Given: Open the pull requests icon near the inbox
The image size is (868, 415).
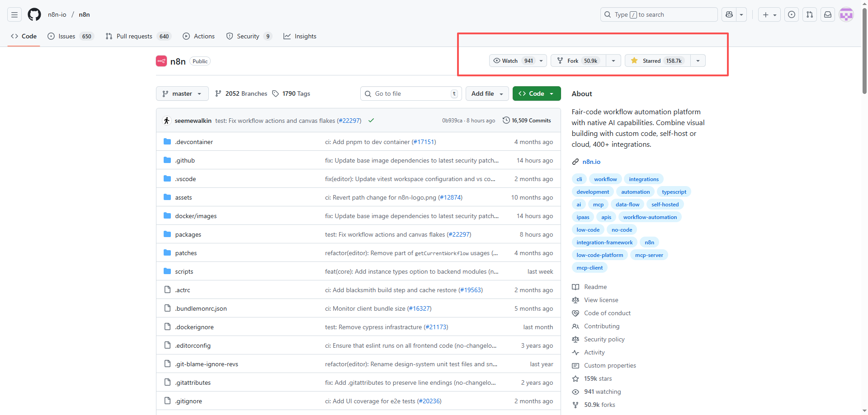Looking at the screenshot, I should click(809, 14).
